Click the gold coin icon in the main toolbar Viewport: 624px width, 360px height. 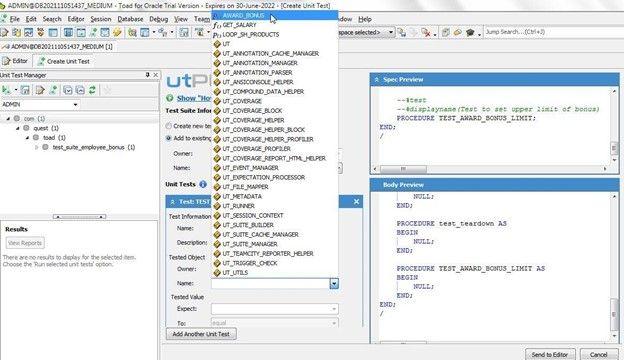pos(117,32)
